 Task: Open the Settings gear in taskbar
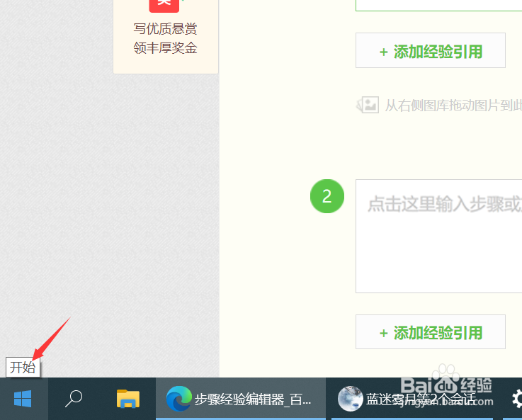point(516,399)
